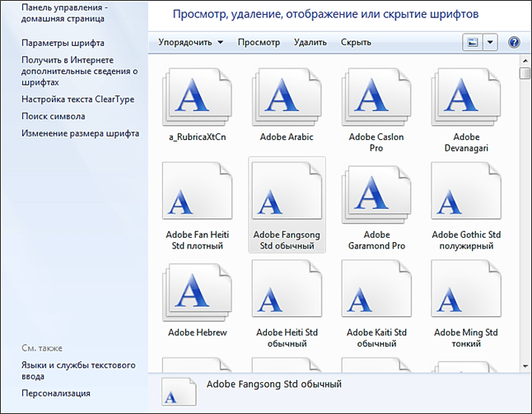Select the Adobe Devanagari font icon
Image resolution: width=532 pixels, height=414 pixels.
[x=466, y=97]
